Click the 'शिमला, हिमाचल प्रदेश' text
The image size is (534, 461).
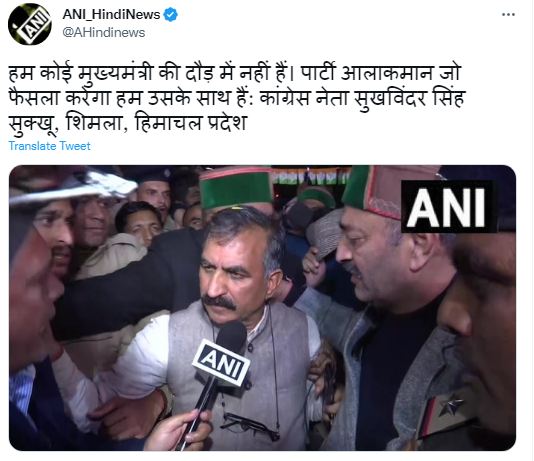pyautogui.click(x=156, y=123)
